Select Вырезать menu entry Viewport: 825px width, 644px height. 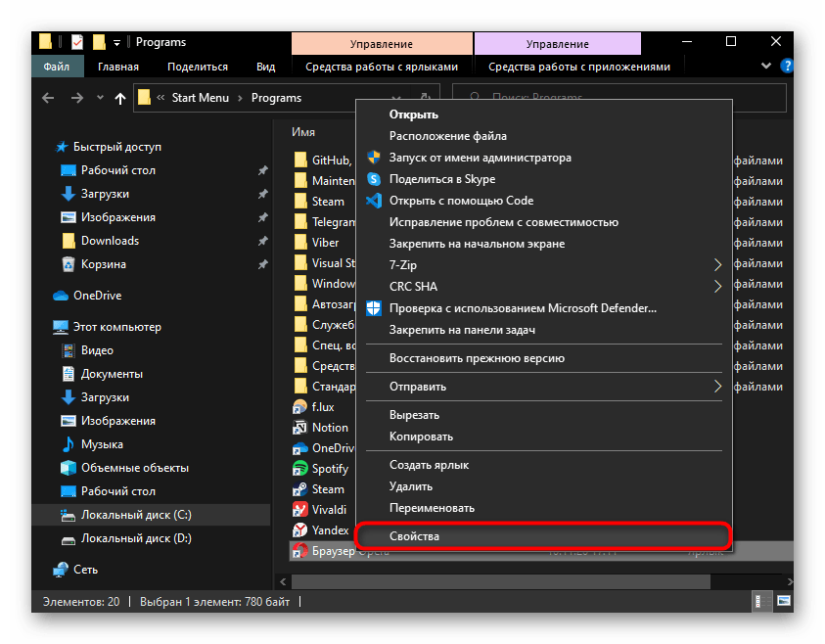pos(544,415)
